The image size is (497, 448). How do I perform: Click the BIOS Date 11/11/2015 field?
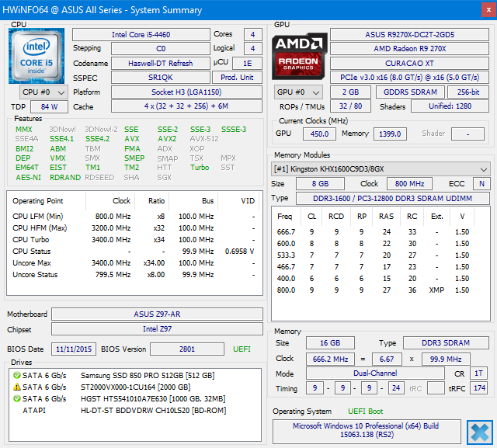point(74,349)
